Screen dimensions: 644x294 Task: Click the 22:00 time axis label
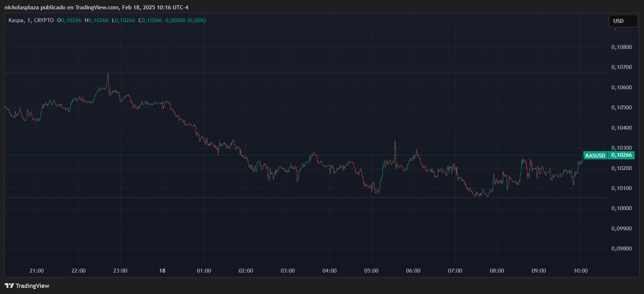point(78,271)
